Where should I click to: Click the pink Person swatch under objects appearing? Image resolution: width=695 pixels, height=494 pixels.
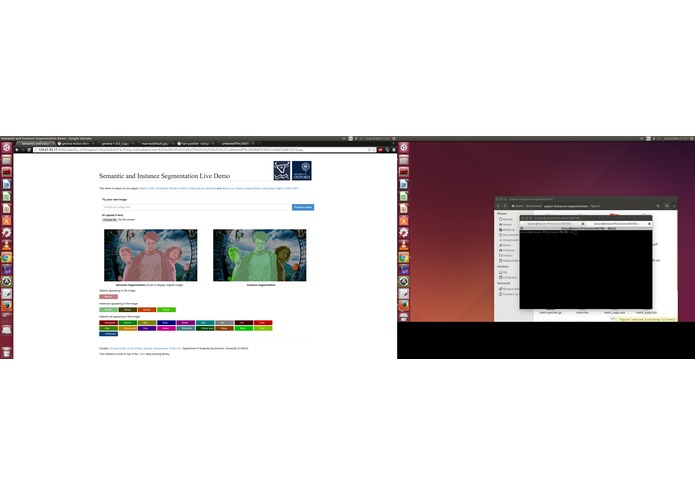pos(109,297)
